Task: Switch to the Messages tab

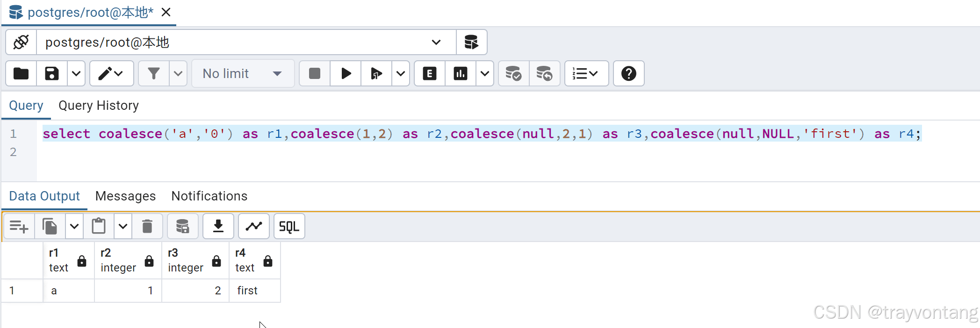Action: coord(125,196)
